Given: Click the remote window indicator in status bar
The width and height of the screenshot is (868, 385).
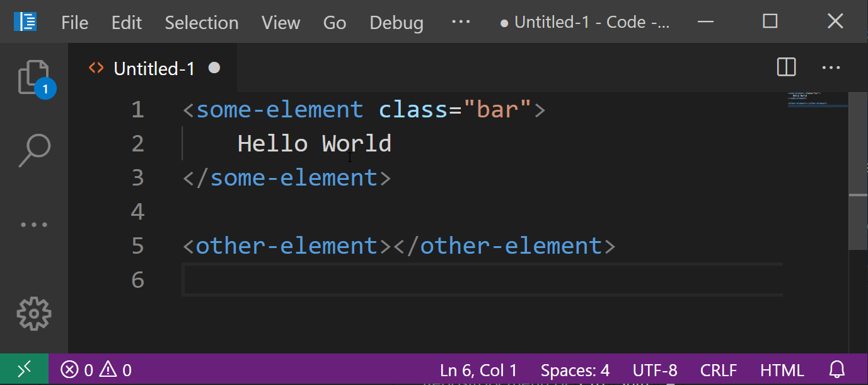Looking at the screenshot, I should [x=24, y=370].
